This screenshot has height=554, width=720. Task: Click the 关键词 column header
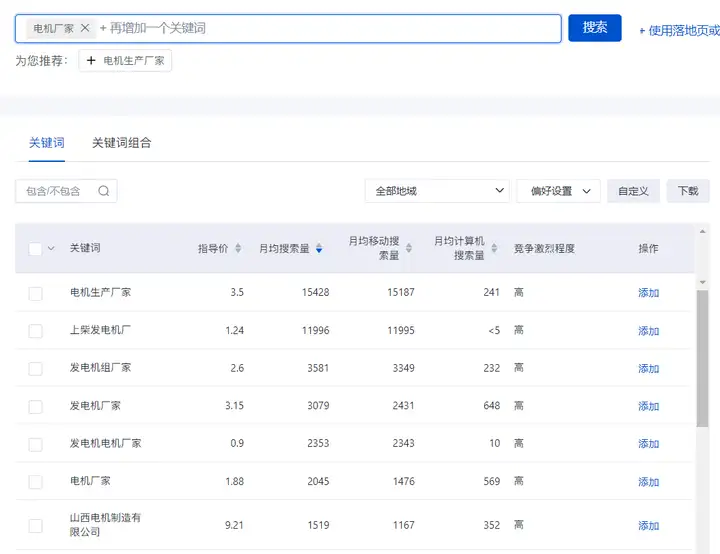point(85,248)
